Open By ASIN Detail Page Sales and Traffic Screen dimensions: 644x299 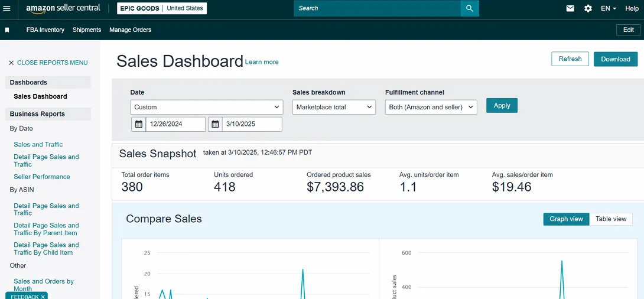(46, 209)
